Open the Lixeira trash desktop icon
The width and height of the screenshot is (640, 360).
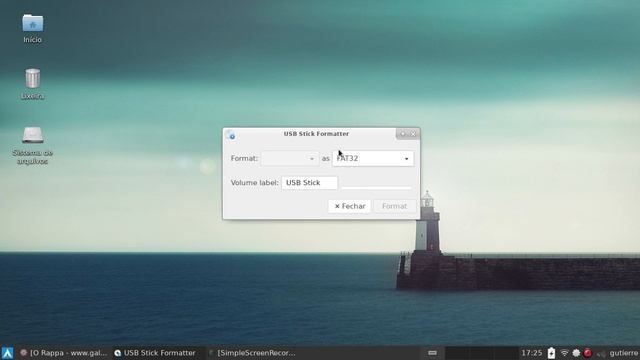pos(32,78)
